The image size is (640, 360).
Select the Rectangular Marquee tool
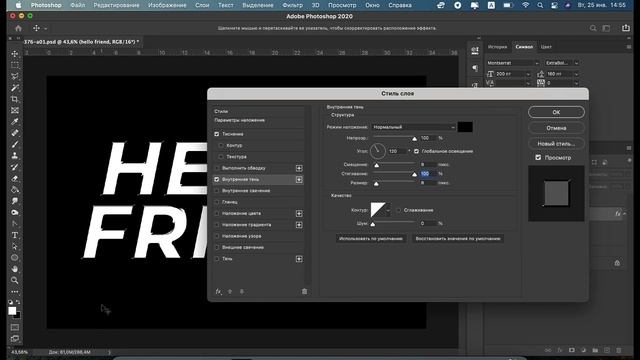tap(15, 65)
